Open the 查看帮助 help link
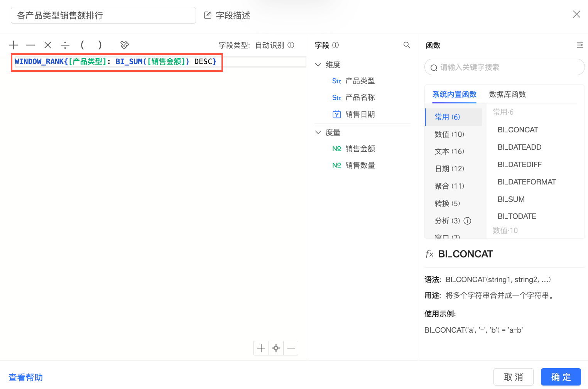588x389 pixels. tap(26, 377)
